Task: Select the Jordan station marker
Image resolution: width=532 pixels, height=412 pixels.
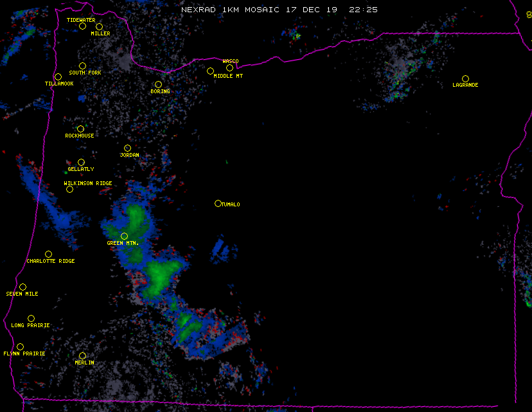Action: pos(127,148)
